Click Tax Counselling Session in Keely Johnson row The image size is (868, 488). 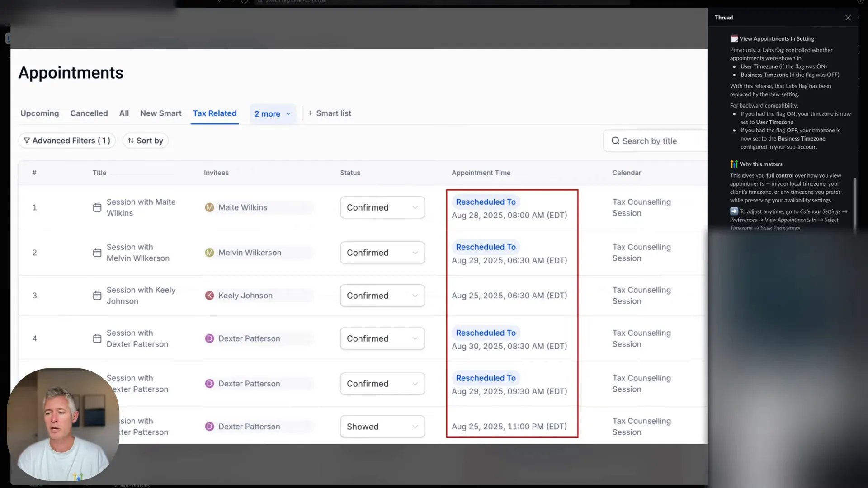pos(642,296)
